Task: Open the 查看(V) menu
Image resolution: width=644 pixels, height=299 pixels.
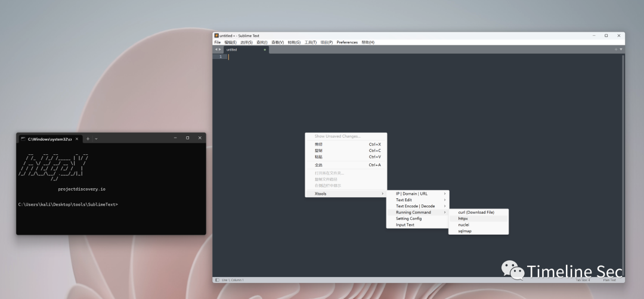Action: click(278, 42)
